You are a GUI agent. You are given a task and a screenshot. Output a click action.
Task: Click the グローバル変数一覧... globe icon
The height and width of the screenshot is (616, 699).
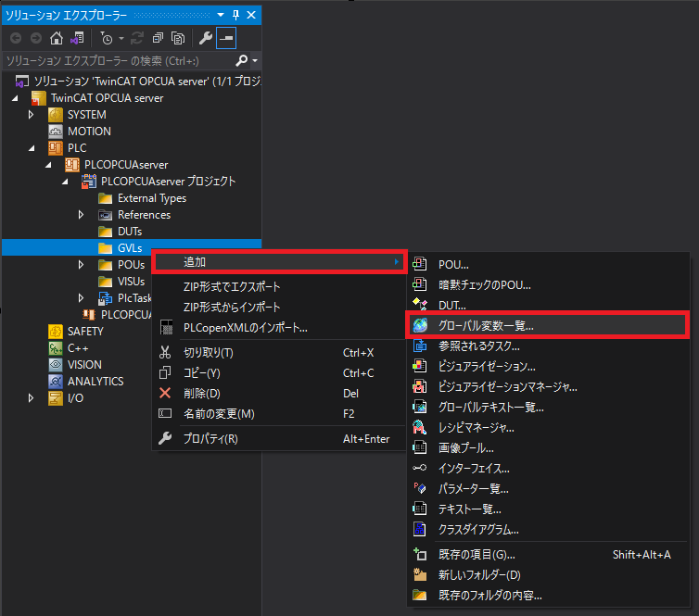click(420, 325)
